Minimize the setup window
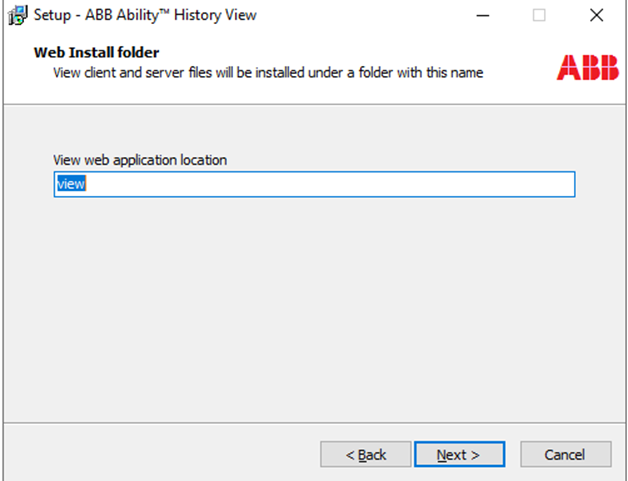Image resolution: width=628 pixels, height=481 pixels. [483, 16]
